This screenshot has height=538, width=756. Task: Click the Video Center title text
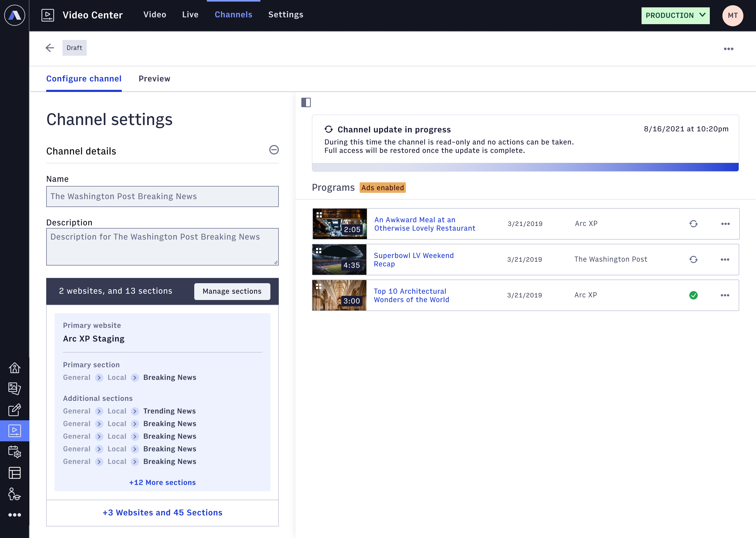pos(93,15)
